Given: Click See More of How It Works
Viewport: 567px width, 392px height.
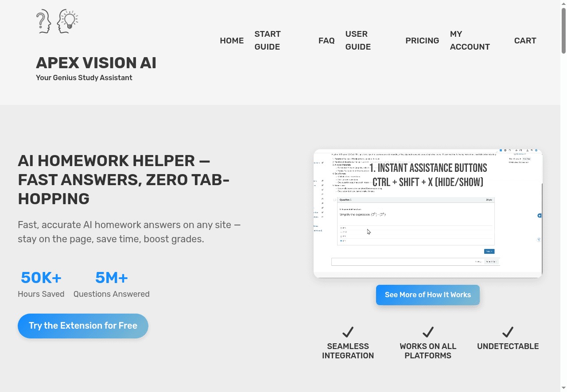Looking at the screenshot, I should [x=427, y=295].
